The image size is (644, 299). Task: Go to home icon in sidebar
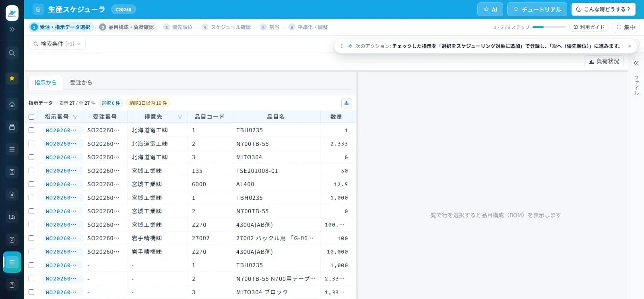[x=12, y=104]
